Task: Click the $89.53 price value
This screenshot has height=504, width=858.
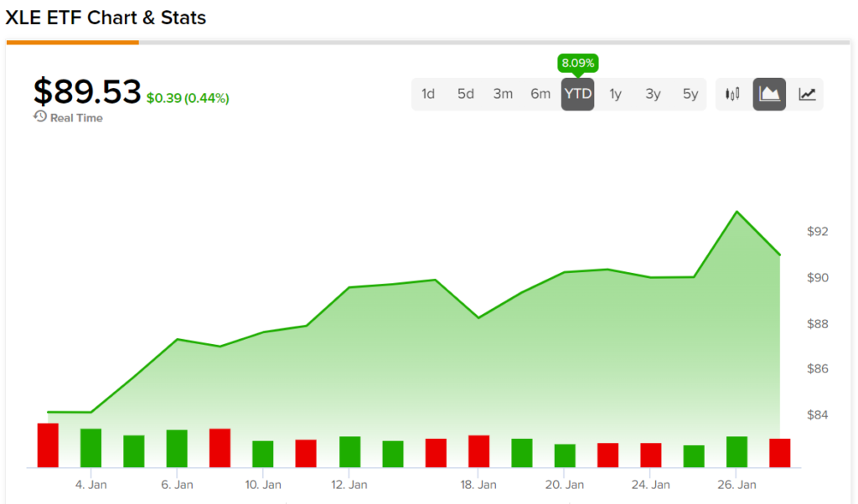Action: coord(87,91)
